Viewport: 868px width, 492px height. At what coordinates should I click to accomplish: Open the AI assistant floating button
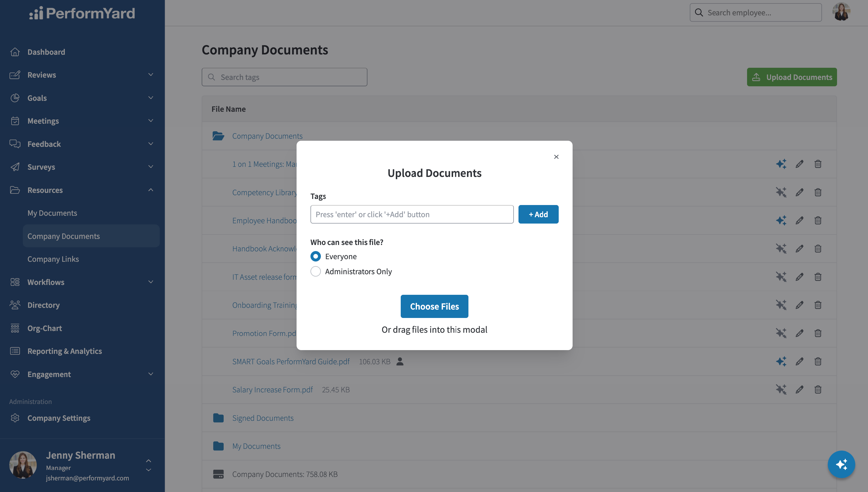coord(841,464)
